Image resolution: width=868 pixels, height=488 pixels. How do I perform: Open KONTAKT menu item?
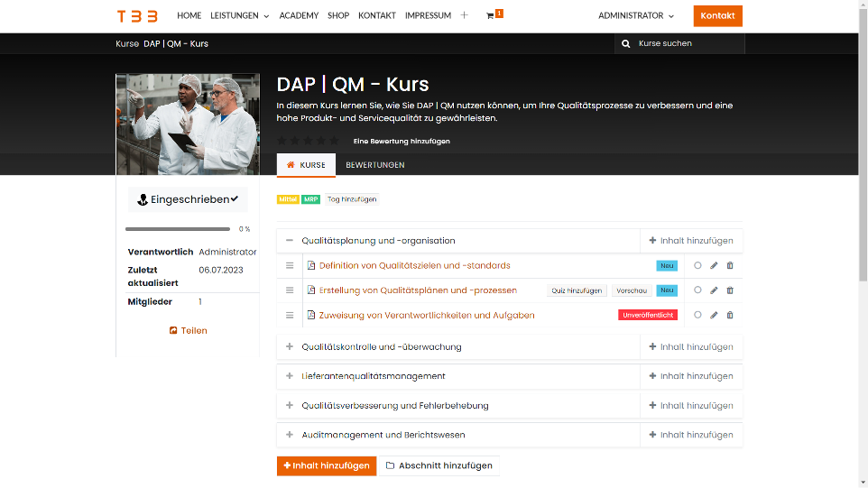point(377,15)
